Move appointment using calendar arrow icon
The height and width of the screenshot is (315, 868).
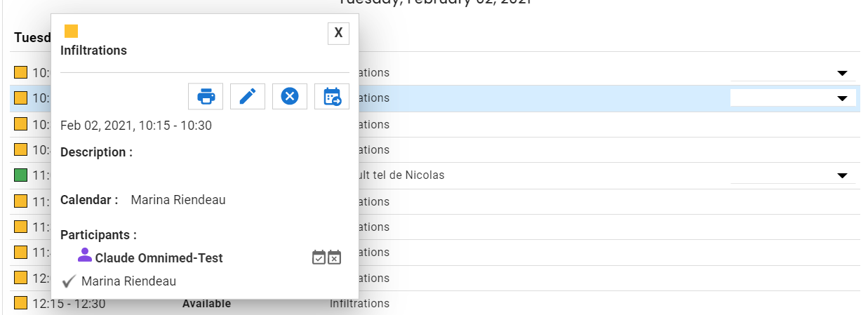point(332,96)
